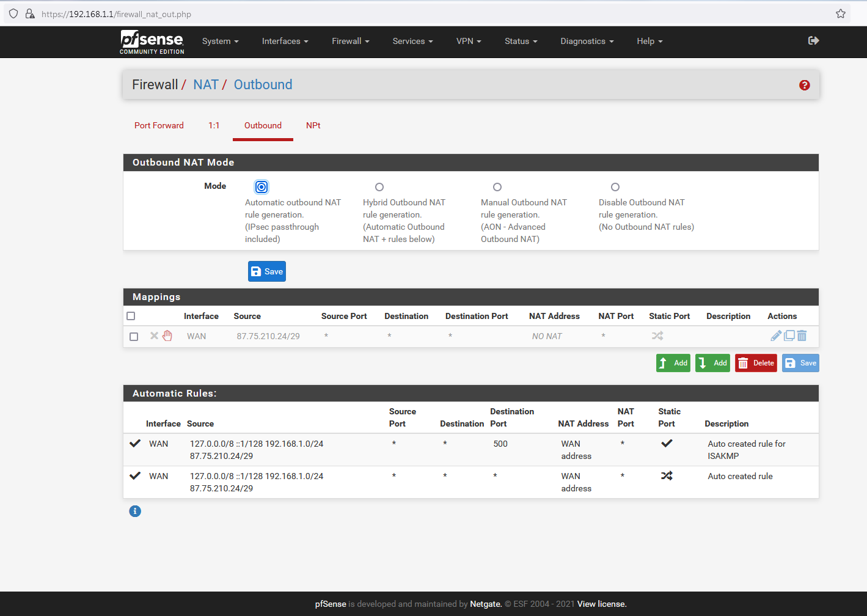Follow the NAT breadcrumb link
The width and height of the screenshot is (867, 616).
pyautogui.click(x=206, y=84)
